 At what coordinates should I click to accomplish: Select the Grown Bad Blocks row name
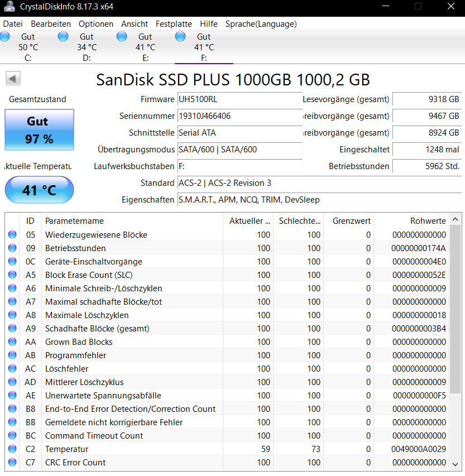click(x=79, y=342)
